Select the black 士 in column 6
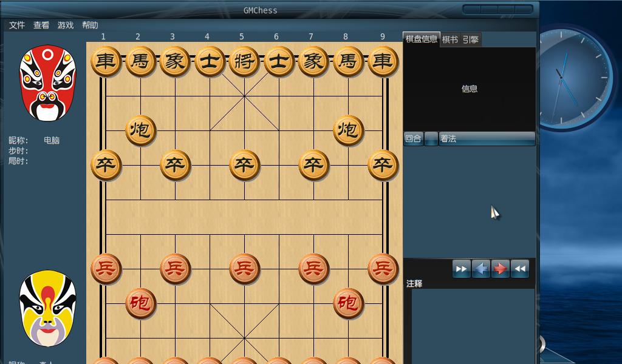This screenshot has width=622, height=364. (279, 61)
